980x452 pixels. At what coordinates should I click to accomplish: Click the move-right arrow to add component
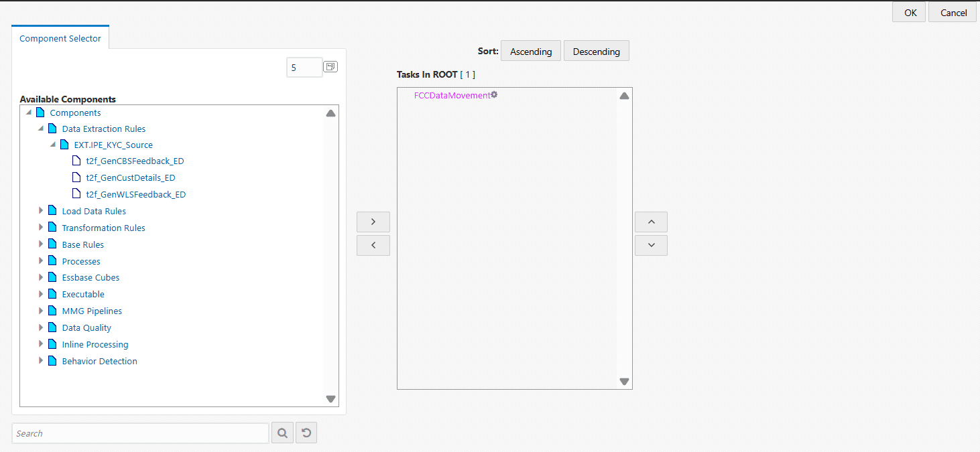click(x=373, y=222)
